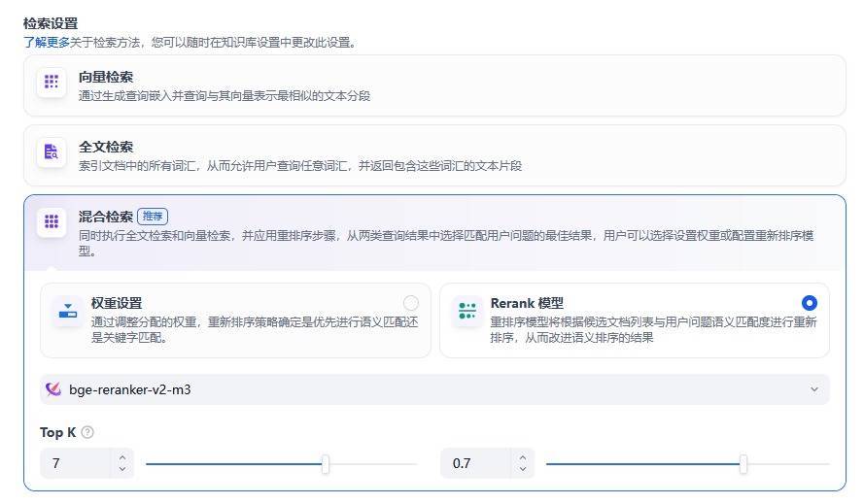864x504 pixels.
Task: Decrease Top K value with down arrow
Action: tap(122, 469)
